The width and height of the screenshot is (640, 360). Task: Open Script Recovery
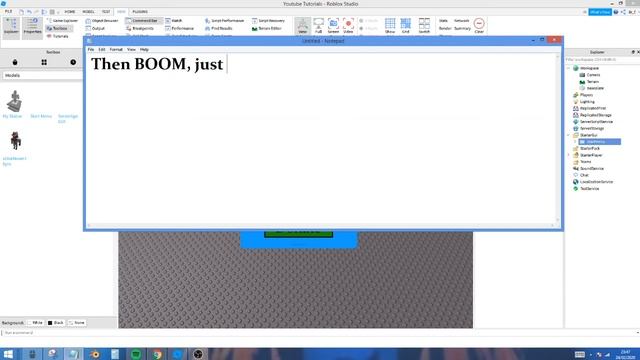click(268, 20)
